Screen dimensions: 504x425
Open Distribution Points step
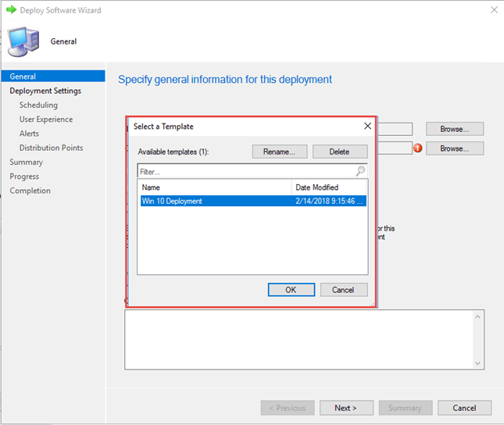[x=51, y=148]
